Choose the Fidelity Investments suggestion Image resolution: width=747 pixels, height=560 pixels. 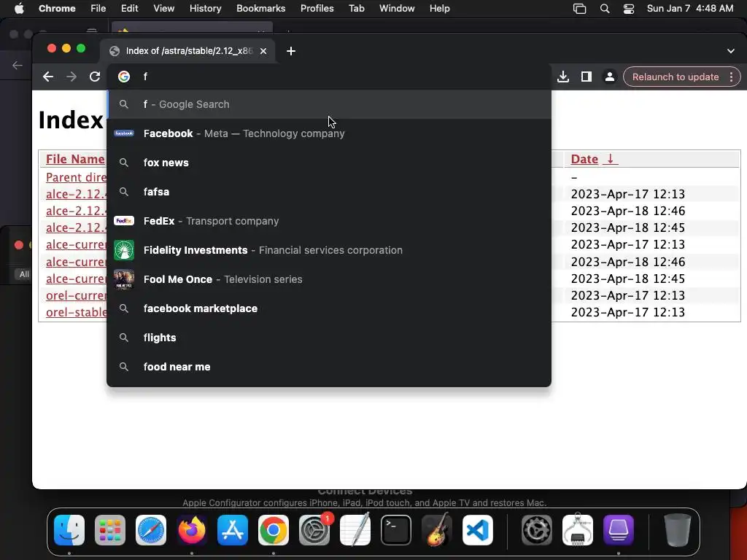tap(329, 250)
